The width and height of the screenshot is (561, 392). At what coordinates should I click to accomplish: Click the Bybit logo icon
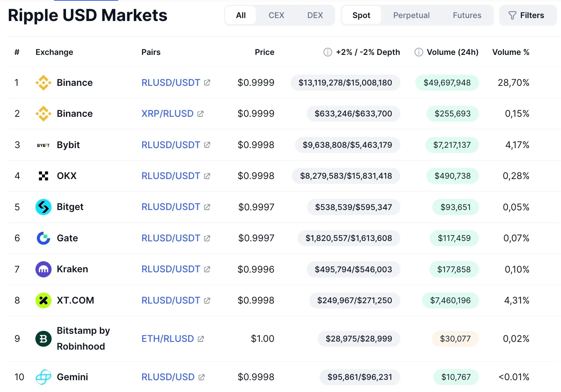43,145
